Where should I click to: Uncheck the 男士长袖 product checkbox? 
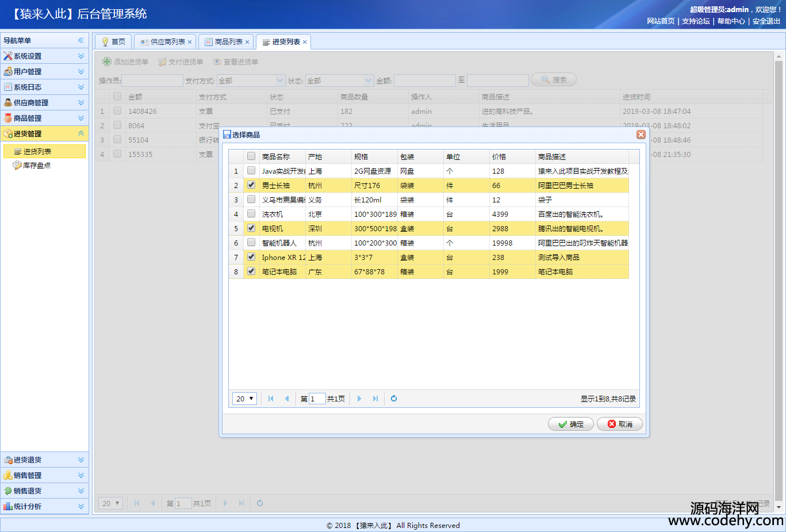[x=251, y=185]
